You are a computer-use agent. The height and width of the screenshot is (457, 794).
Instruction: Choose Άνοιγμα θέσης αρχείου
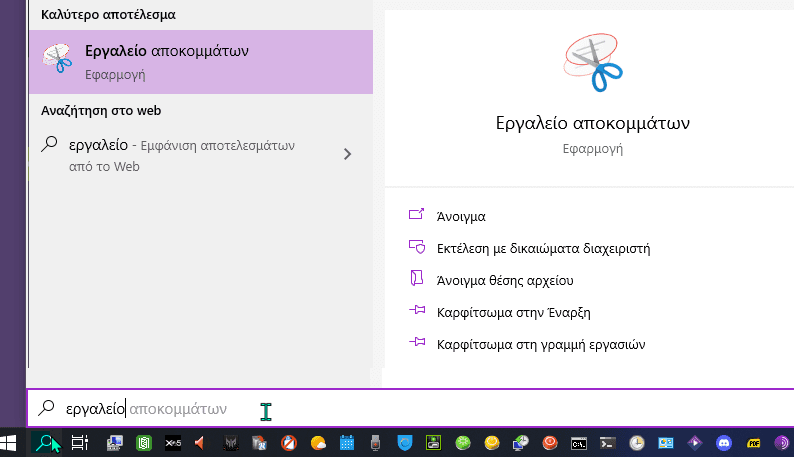(x=505, y=280)
